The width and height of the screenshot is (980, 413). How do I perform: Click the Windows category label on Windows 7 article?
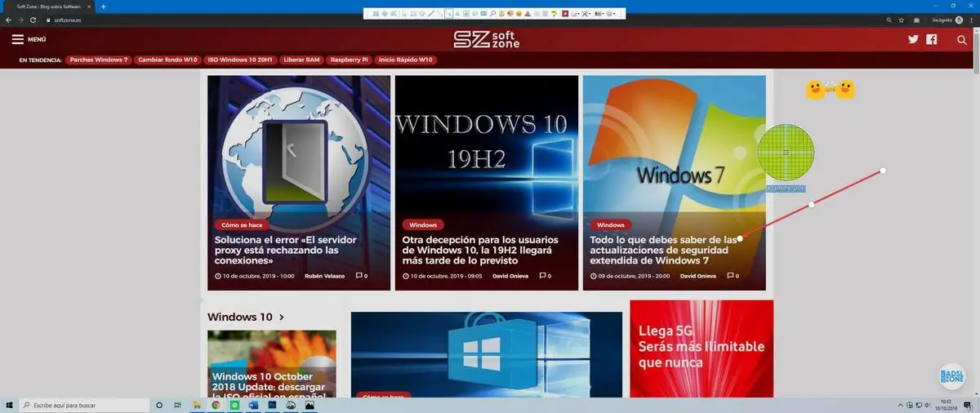pyautogui.click(x=611, y=224)
